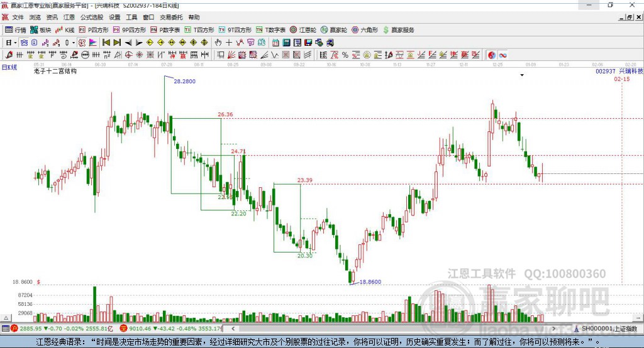Select the crosshair plus cursor tool

tap(229, 43)
